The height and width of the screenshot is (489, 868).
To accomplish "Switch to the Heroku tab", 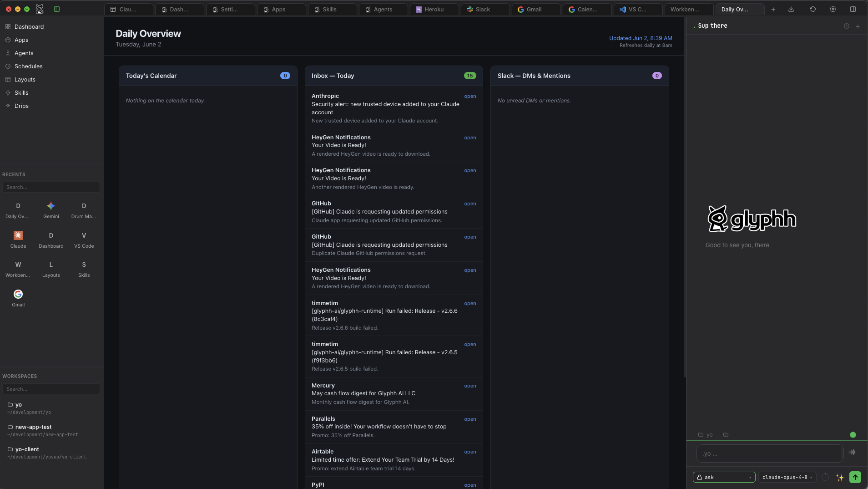I will [434, 10].
